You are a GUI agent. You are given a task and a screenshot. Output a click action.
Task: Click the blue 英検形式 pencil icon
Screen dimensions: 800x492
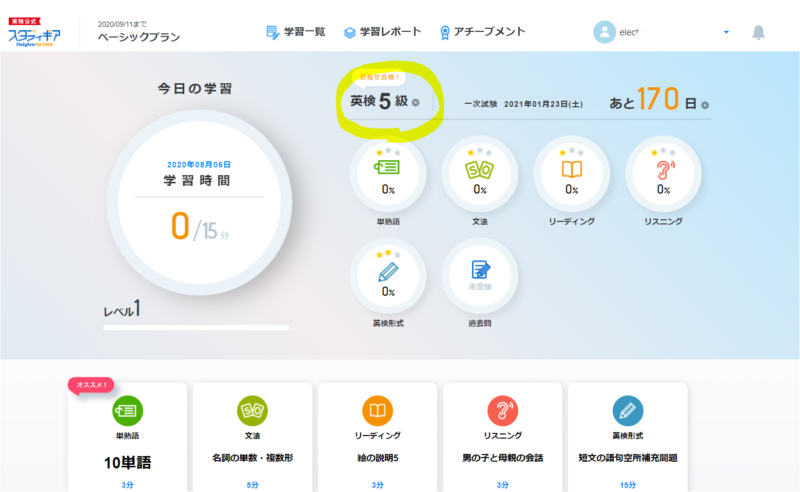click(x=628, y=410)
